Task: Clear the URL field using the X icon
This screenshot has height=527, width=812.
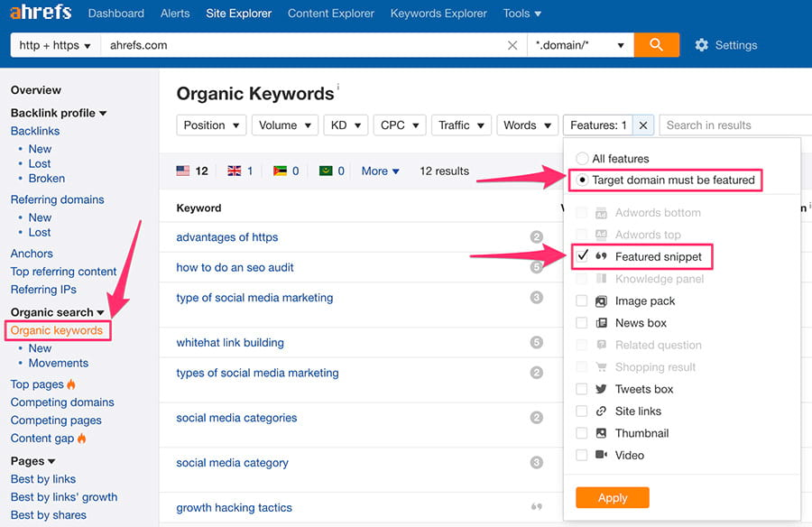Action: pyautogui.click(x=512, y=44)
